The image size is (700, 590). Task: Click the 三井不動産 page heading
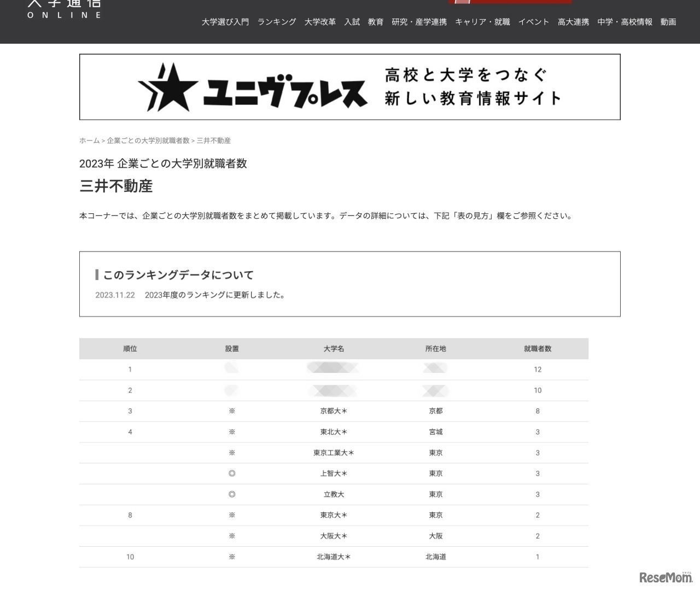click(116, 186)
